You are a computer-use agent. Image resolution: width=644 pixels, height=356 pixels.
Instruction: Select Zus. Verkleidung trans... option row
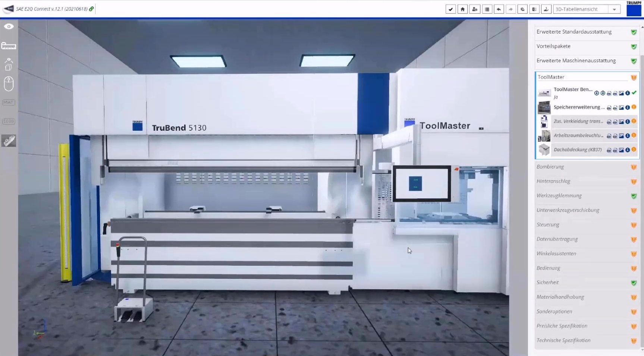pyautogui.click(x=587, y=122)
